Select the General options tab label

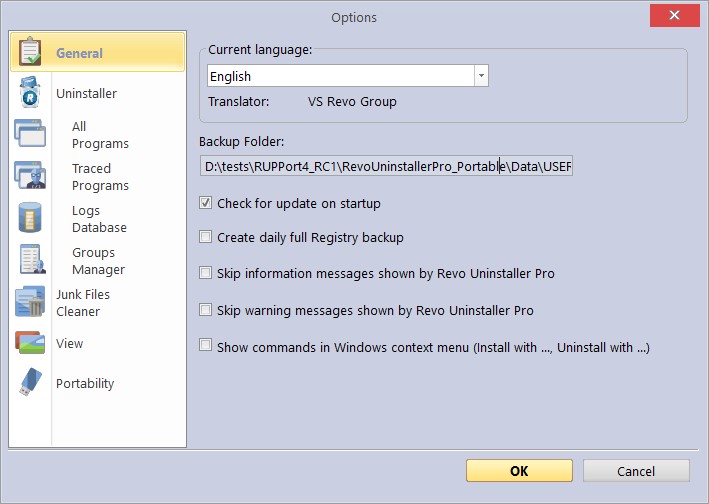[x=79, y=53]
